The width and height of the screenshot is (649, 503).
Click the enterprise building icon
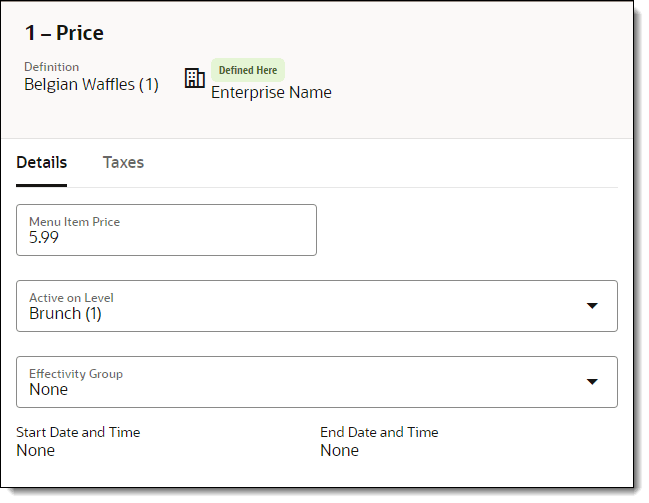[x=195, y=79]
